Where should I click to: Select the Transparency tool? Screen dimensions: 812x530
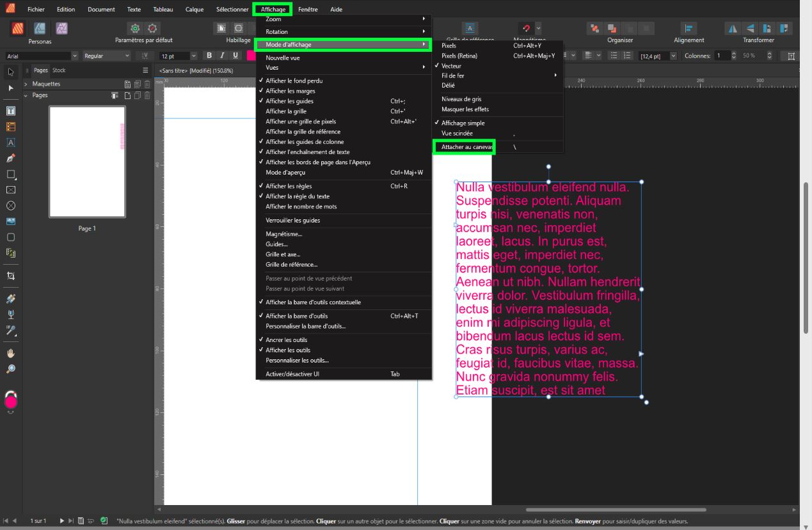pyautogui.click(x=11, y=315)
